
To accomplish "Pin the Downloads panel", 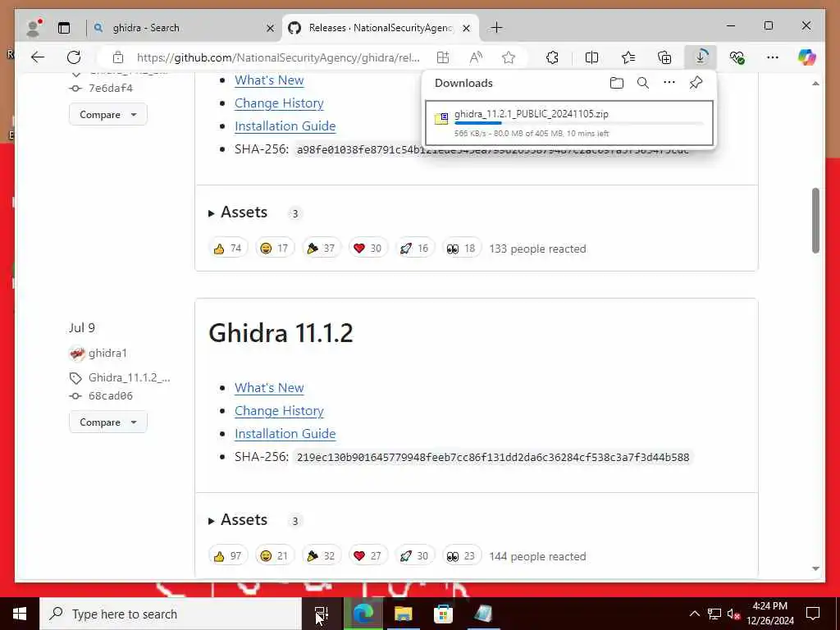I will (696, 83).
